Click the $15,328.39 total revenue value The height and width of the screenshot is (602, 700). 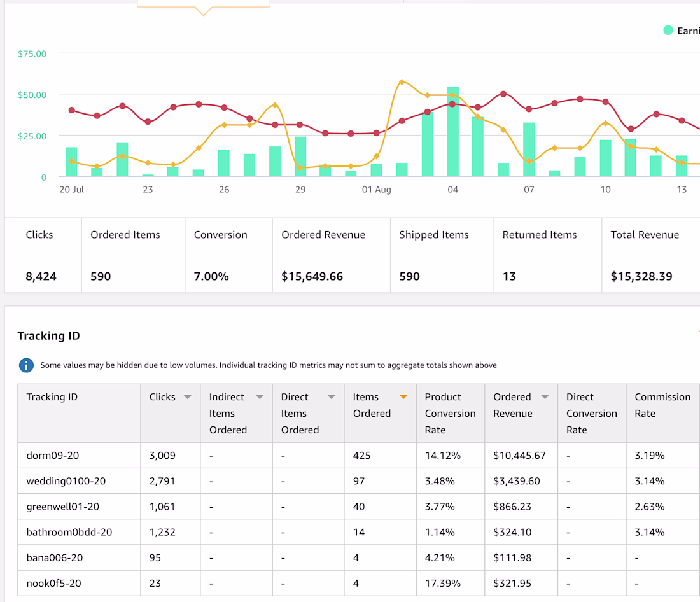click(641, 276)
